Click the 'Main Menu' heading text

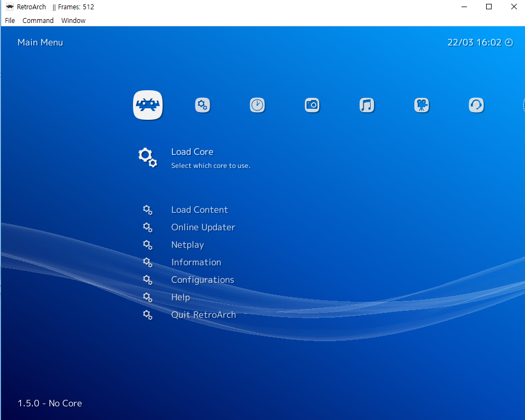40,43
